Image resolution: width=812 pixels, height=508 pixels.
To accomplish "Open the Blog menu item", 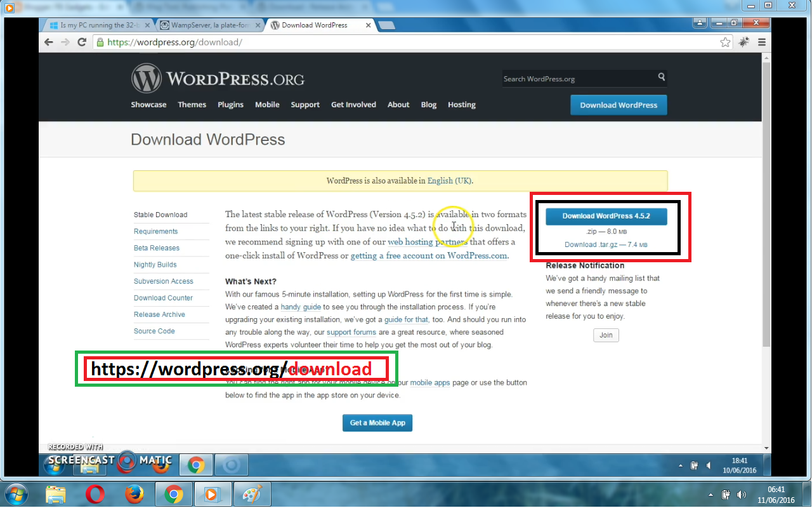I will (x=429, y=105).
